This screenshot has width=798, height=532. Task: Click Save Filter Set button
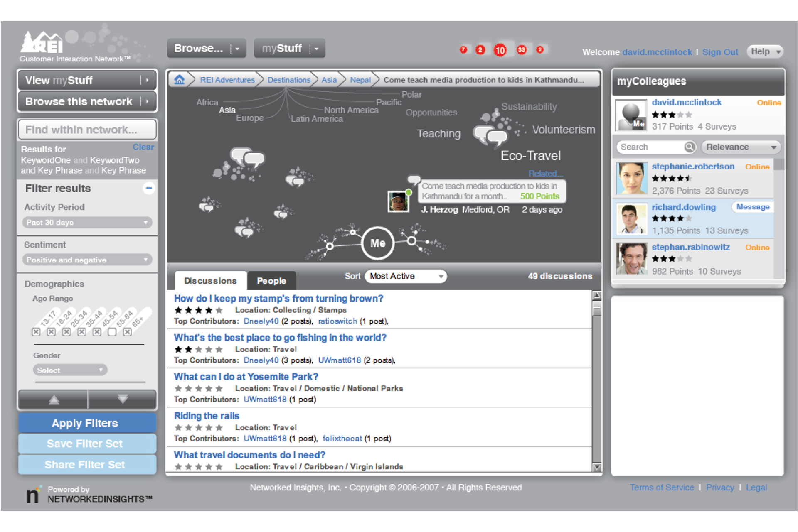(87, 444)
